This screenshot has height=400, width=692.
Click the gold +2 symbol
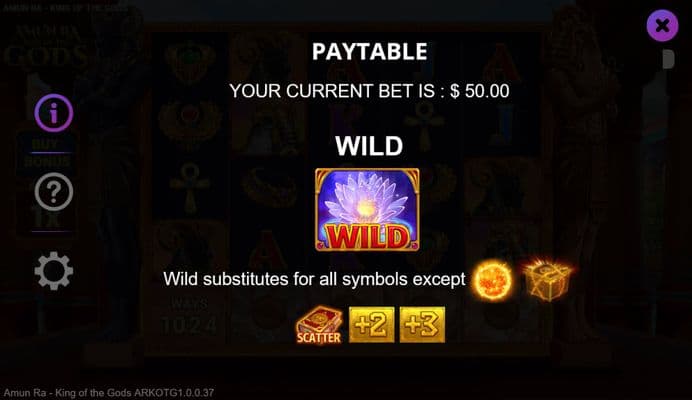pyautogui.click(x=372, y=325)
